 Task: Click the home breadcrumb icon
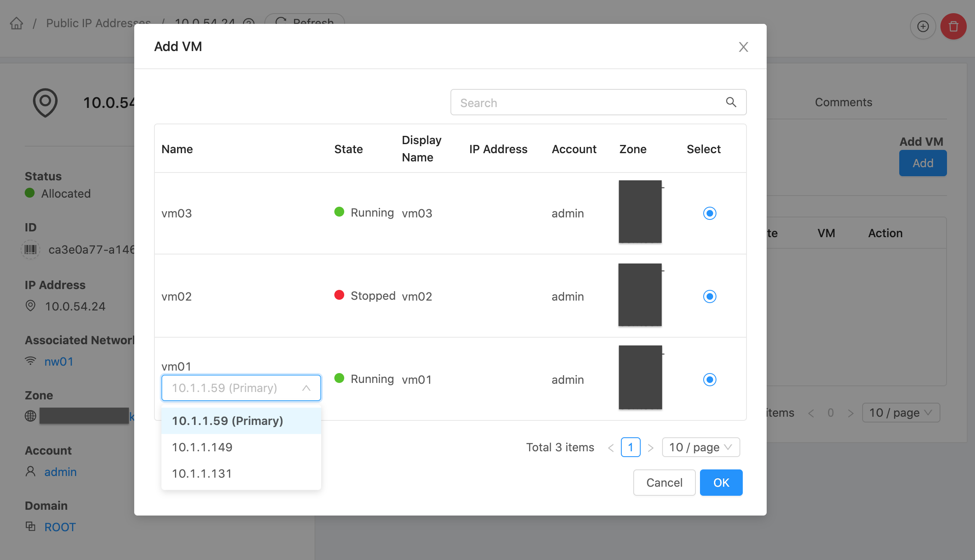pyautogui.click(x=16, y=23)
